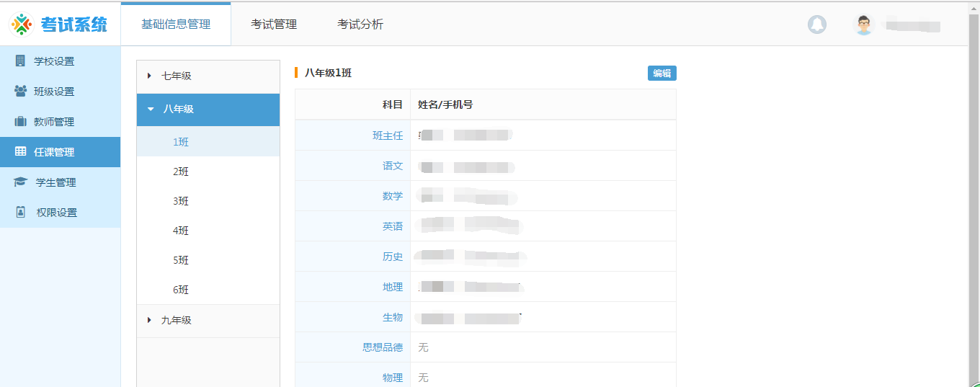The image size is (980, 387).
Task: Click the blurred teacher name for 英语
Action: 470,226
